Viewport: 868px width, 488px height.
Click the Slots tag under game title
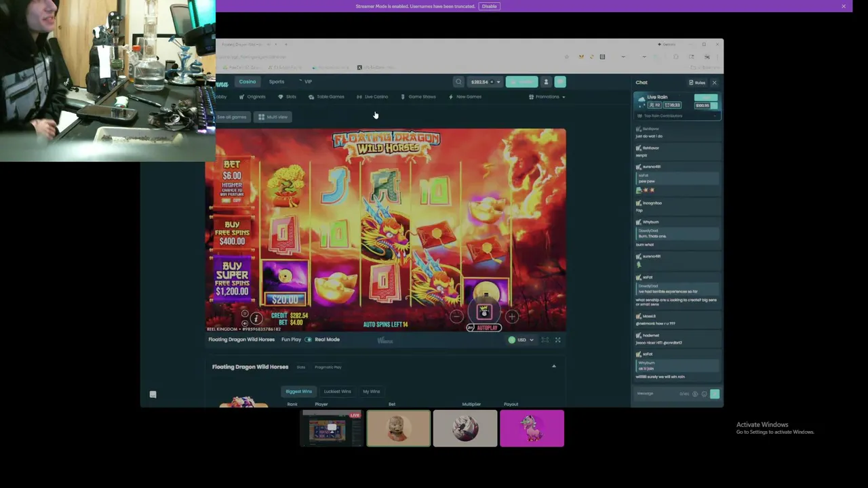pos(300,367)
